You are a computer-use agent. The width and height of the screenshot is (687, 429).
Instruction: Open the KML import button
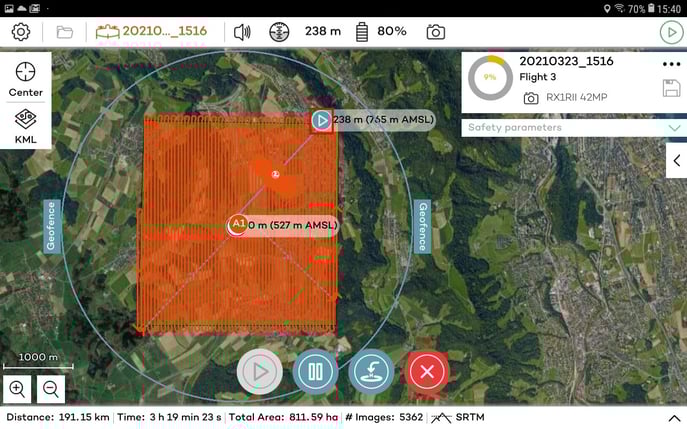pyautogui.click(x=26, y=127)
